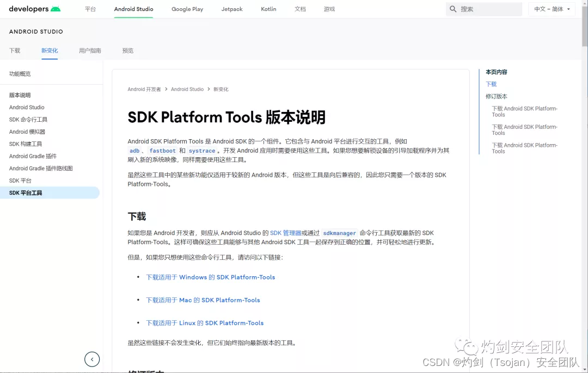Jump to 下载 in page contents
Image resolution: width=588 pixels, height=373 pixels.
491,84
